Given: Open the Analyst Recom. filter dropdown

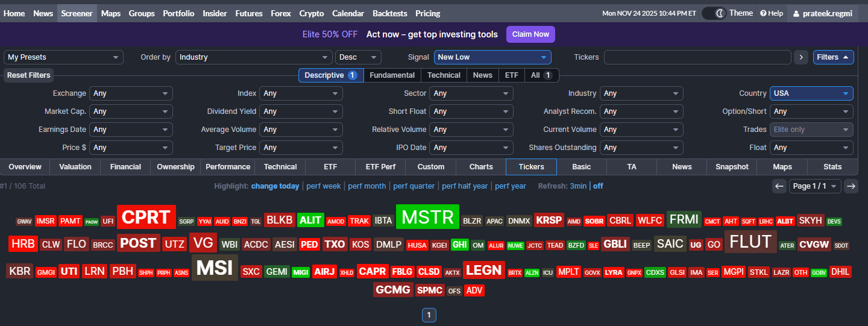Looking at the screenshot, I should point(641,111).
